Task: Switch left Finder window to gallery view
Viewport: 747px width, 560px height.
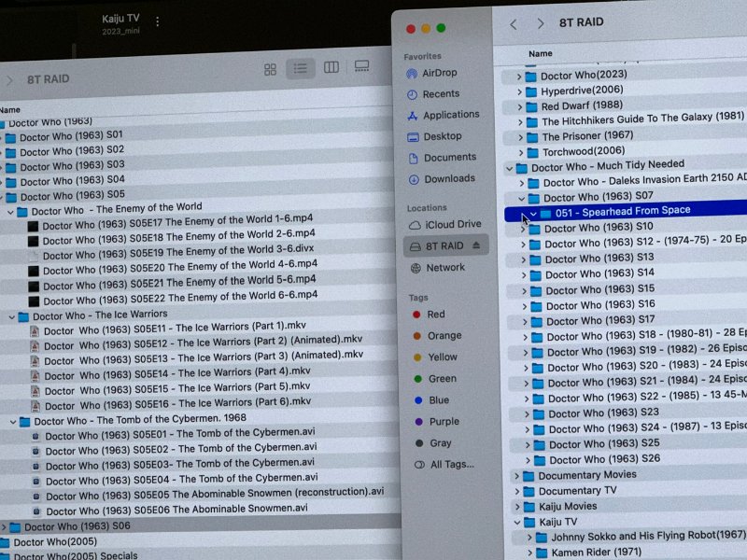Action: point(361,65)
